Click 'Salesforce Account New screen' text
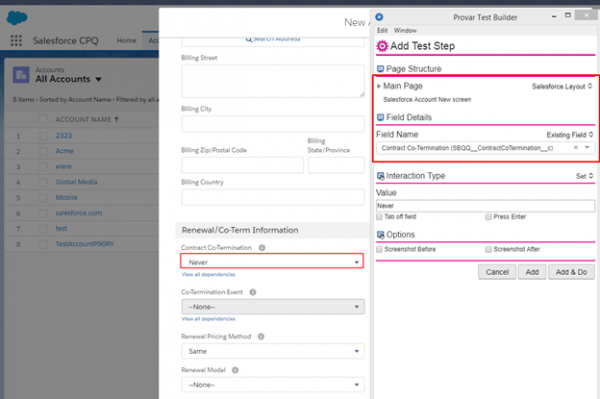This screenshot has width=600, height=399. point(427,99)
